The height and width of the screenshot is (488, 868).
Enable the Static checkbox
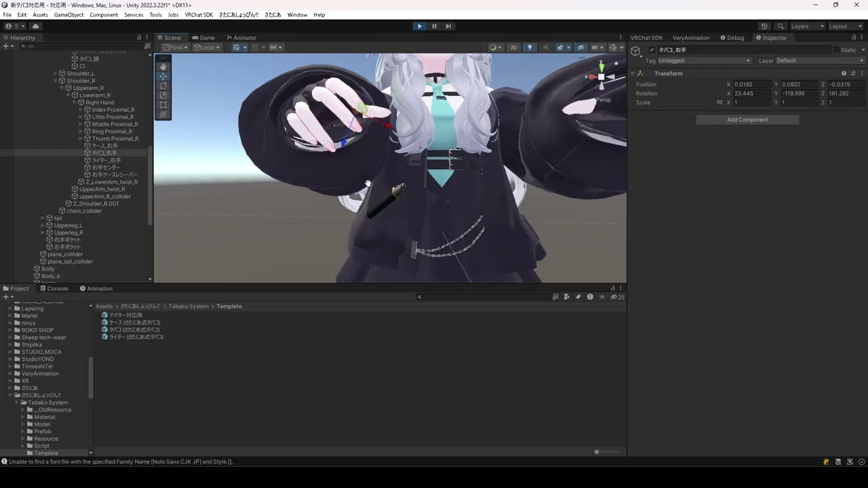pyautogui.click(x=836, y=50)
